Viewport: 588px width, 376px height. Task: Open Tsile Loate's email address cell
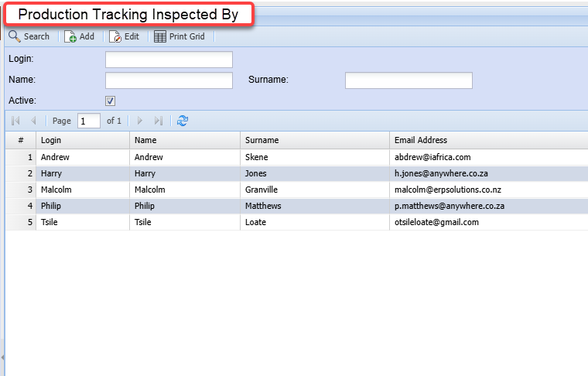click(436, 222)
